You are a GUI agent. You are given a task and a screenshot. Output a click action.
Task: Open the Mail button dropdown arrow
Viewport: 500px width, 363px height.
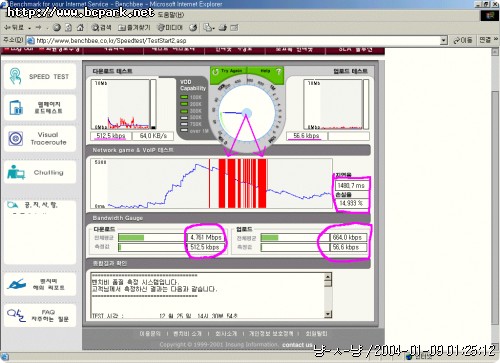tap(214, 28)
